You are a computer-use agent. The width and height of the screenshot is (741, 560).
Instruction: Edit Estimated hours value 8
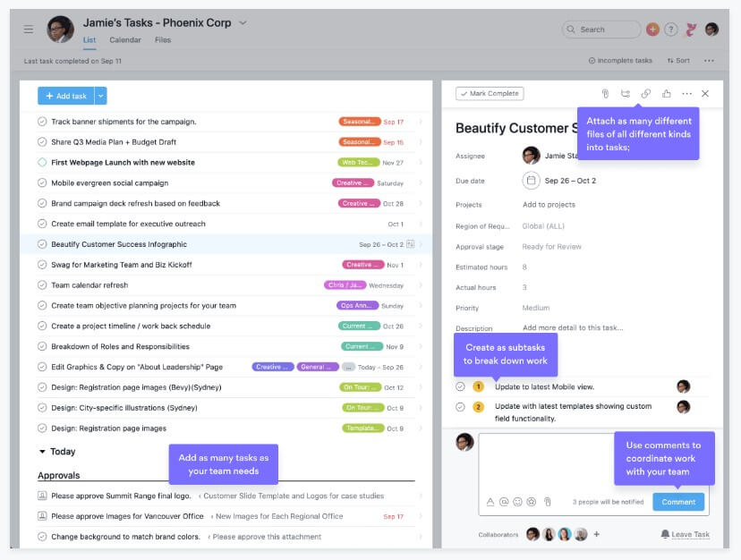coord(524,267)
